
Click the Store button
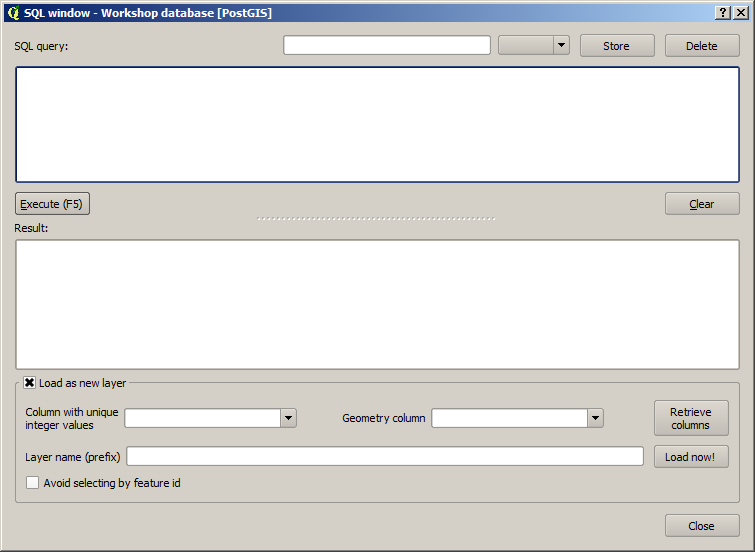click(x=617, y=46)
